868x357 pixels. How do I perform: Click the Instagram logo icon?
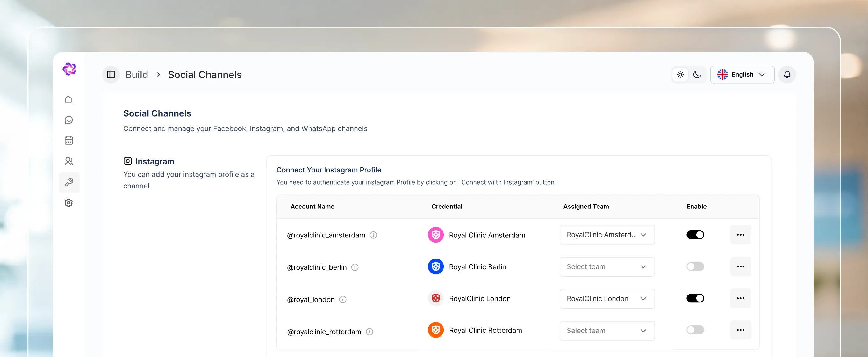click(127, 161)
